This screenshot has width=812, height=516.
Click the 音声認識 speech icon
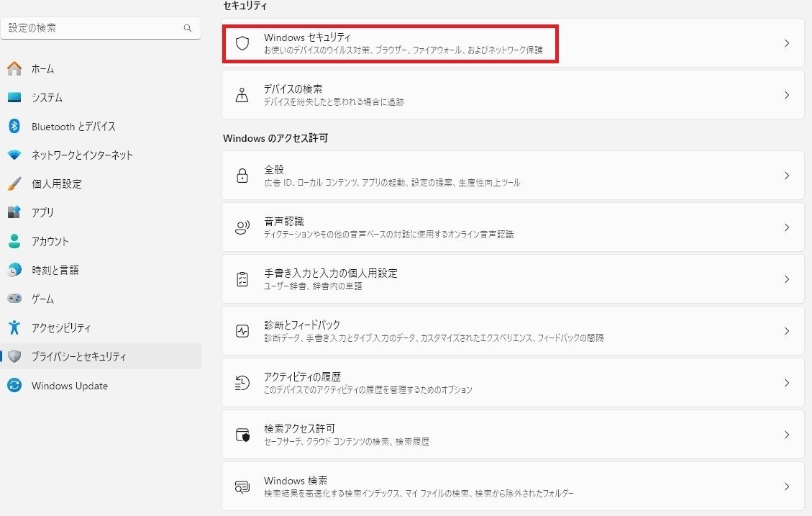coord(242,227)
